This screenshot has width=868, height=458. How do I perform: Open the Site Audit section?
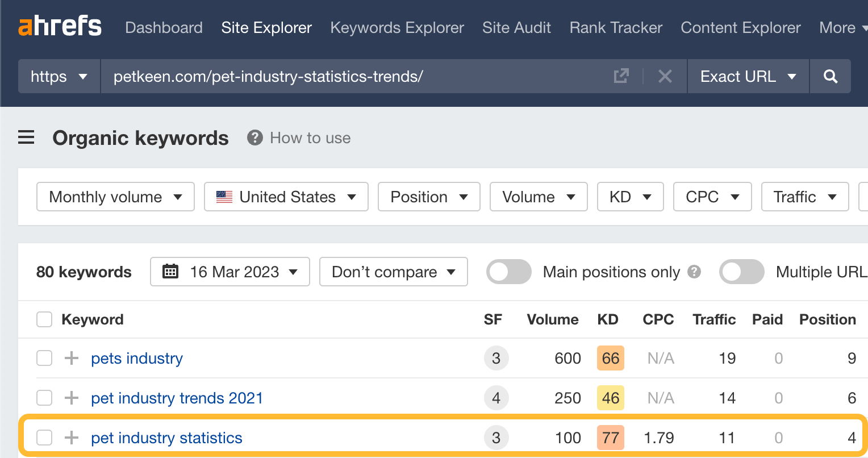(x=516, y=27)
